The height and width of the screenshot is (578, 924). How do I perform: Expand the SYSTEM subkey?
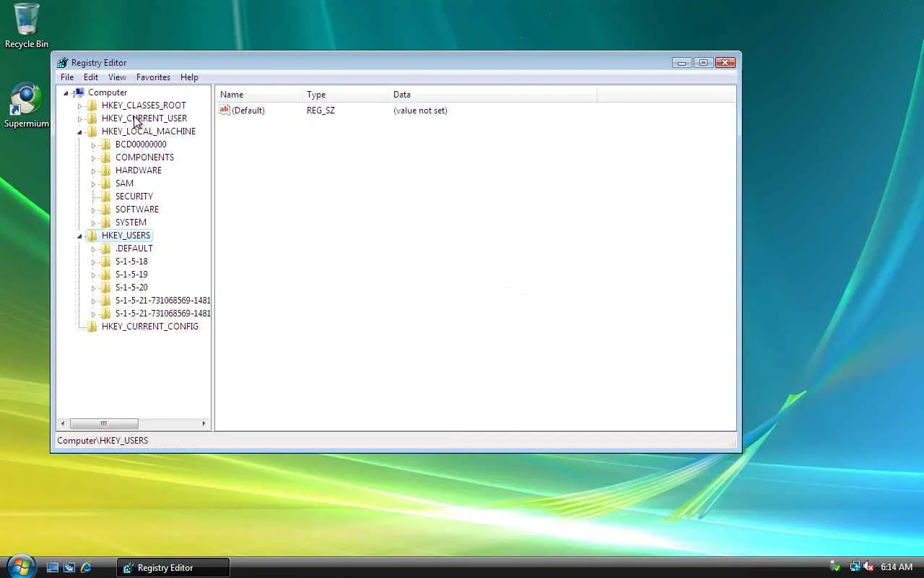coord(93,223)
